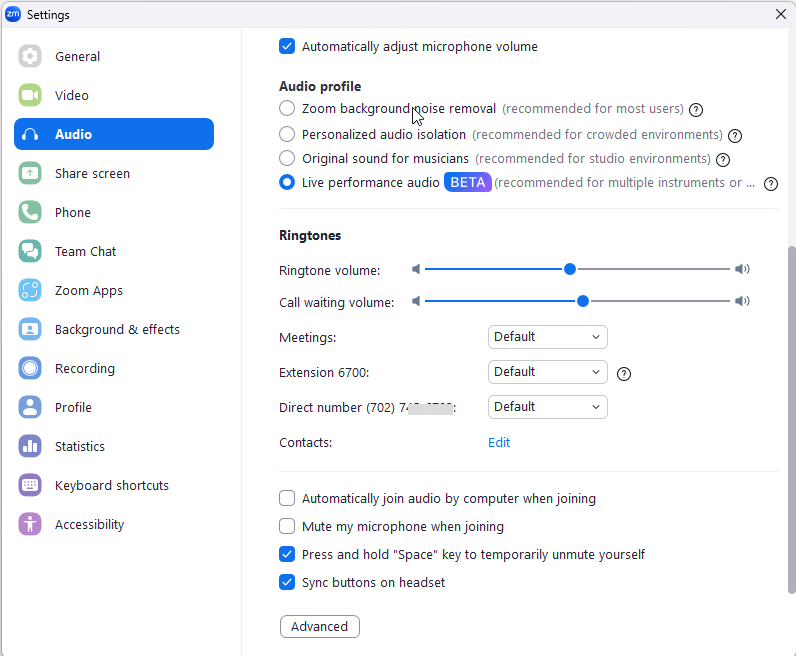Open the Meetings ringtone dropdown
Image resolution: width=796 pixels, height=656 pixels.
point(547,337)
